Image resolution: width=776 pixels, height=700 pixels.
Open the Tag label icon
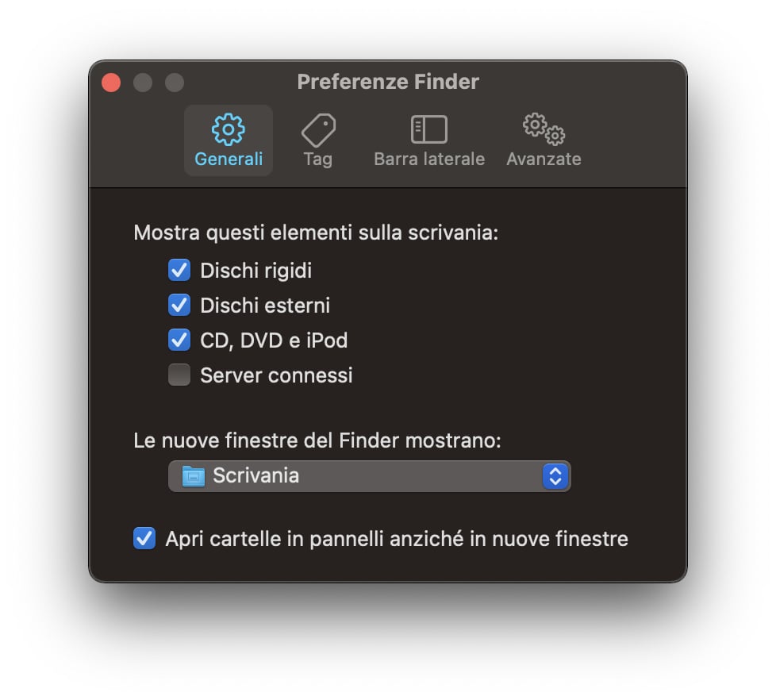[x=318, y=130]
